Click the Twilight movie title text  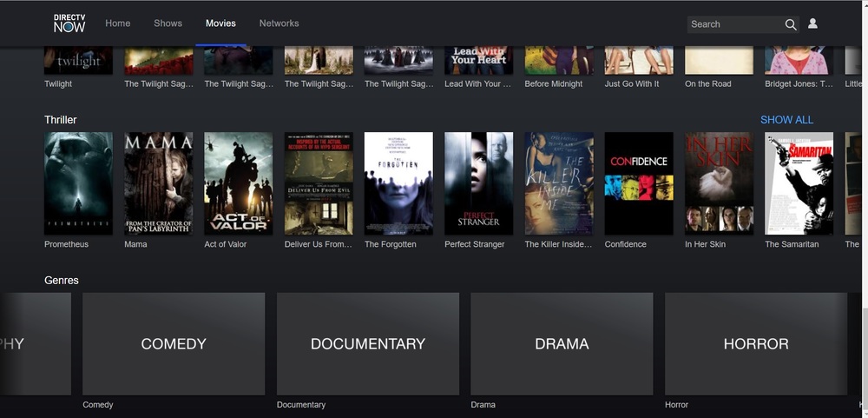[x=58, y=83]
